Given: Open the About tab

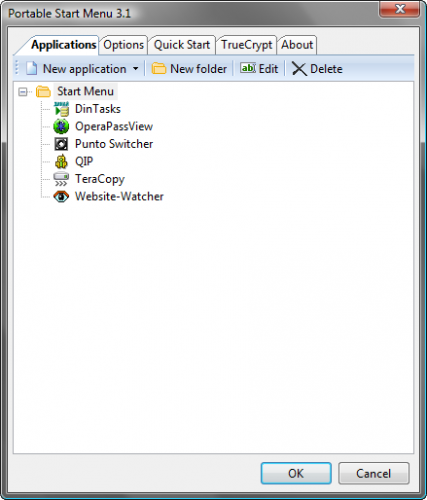Looking at the screenshot, I should 297,45.
